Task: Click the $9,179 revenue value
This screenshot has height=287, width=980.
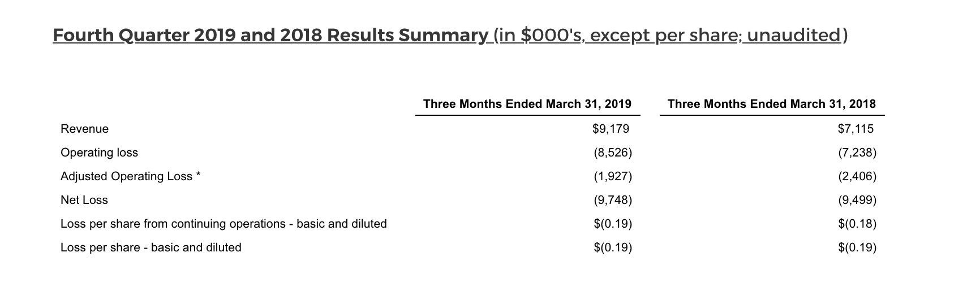Action: pos(611,129)
